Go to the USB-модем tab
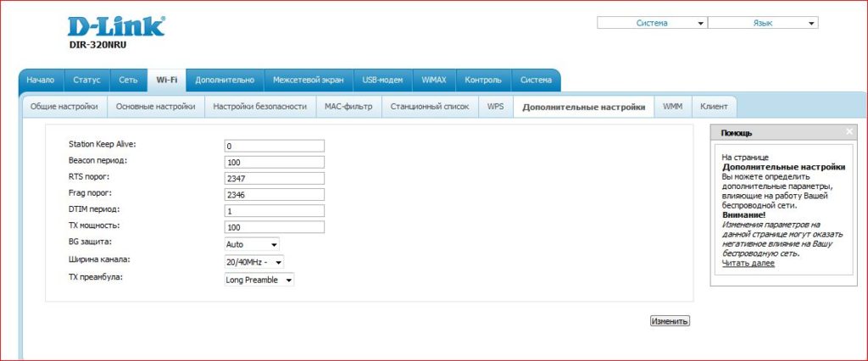 [x=382, y=80]
